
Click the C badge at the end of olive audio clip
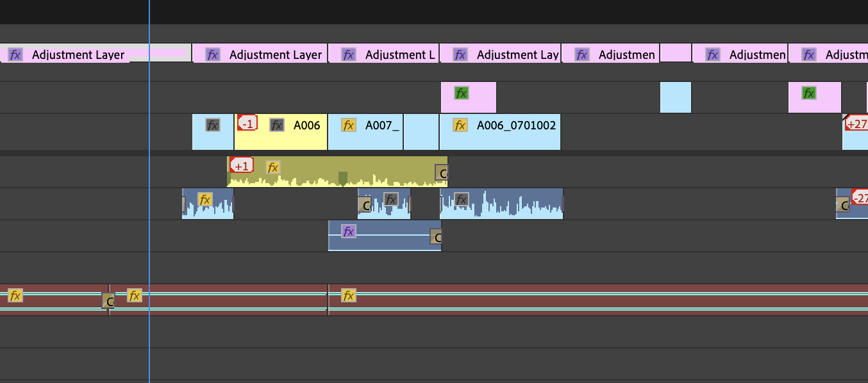(x=443, y=172)
